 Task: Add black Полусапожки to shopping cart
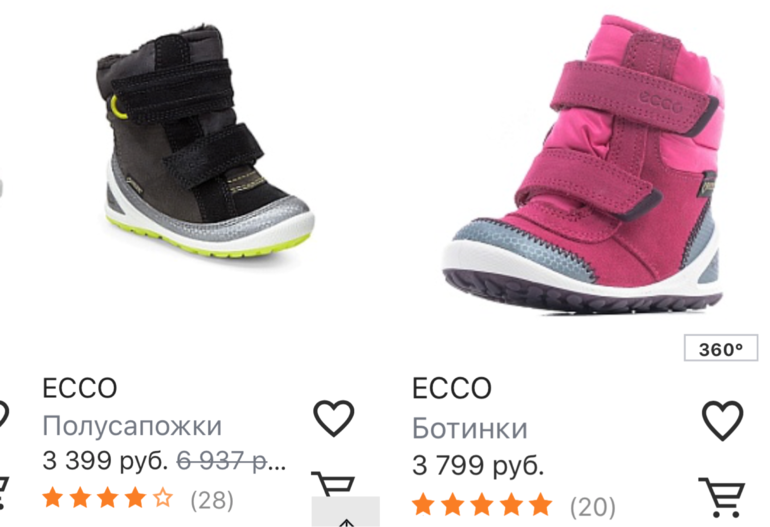[332, 483]
